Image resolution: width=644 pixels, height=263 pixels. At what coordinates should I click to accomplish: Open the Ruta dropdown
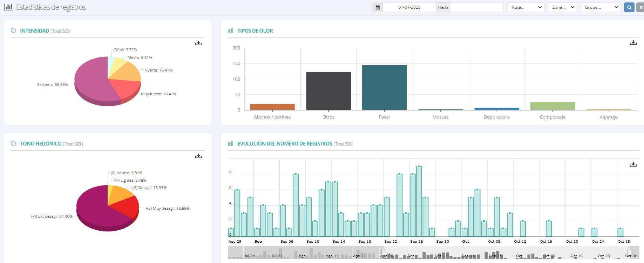pos(526,7)
